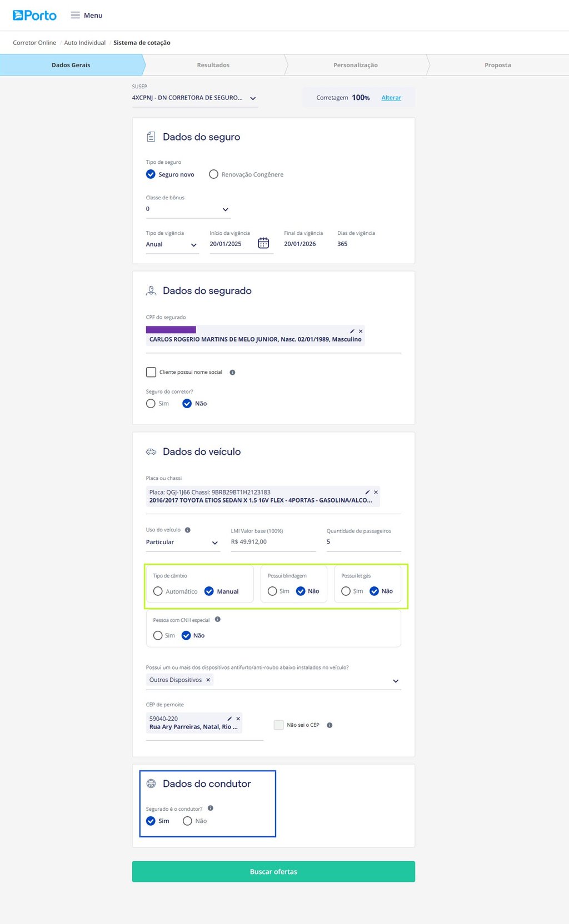Image resolution: width=569 pixels, height=924 pixels.
Task: Click info icon next to Uso do veículo
Action: point(188,530)
